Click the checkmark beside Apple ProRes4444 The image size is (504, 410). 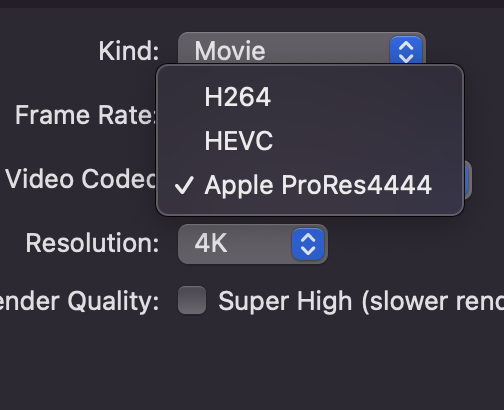(184, 185)
